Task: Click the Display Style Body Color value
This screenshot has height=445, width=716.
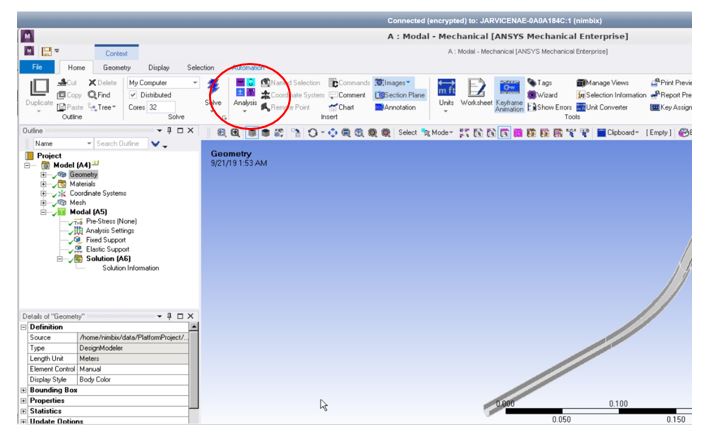Action: pyautogui.click(x=133, y=380)
